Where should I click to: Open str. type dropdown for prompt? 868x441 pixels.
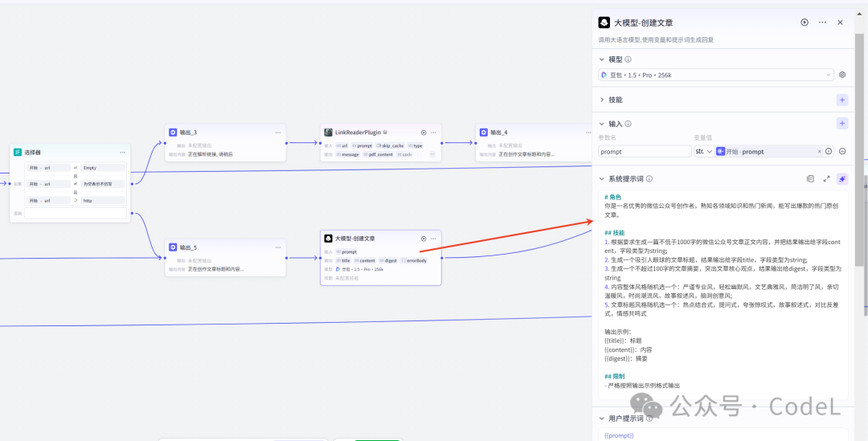click(x=703, y=151)
